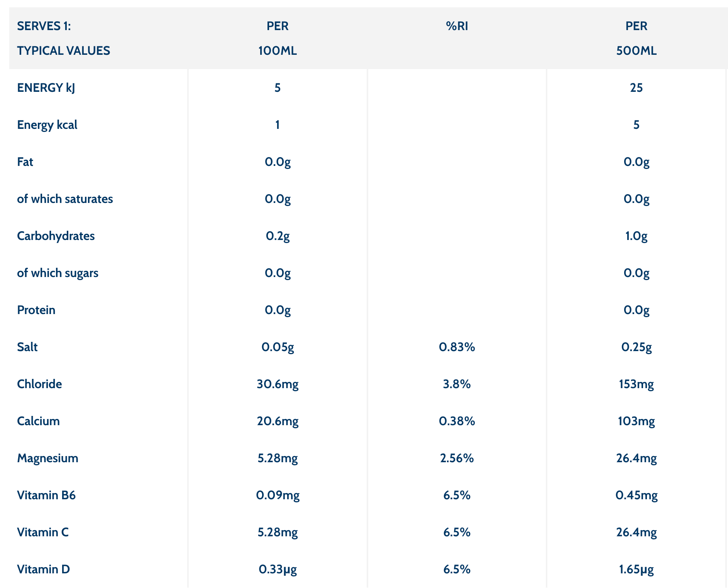Click the ENERGY kJ row label
Screen dimensions: 728x588
click(46, 88)
